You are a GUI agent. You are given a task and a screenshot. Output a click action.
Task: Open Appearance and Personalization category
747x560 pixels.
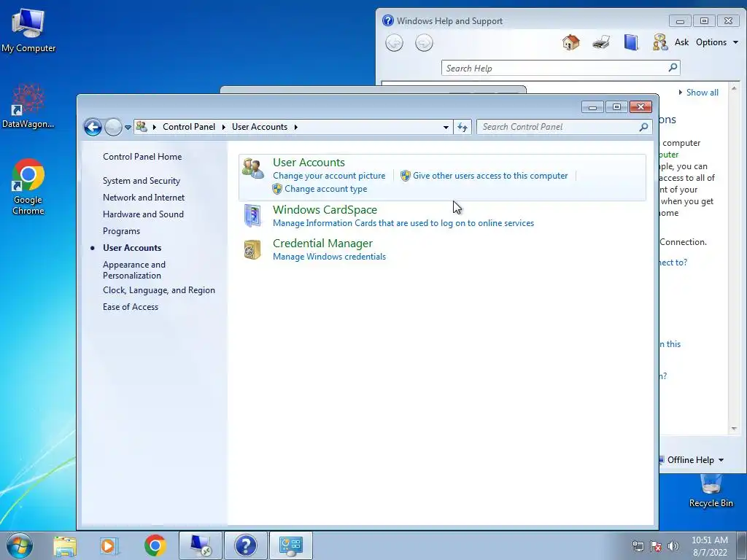point(134,270)
